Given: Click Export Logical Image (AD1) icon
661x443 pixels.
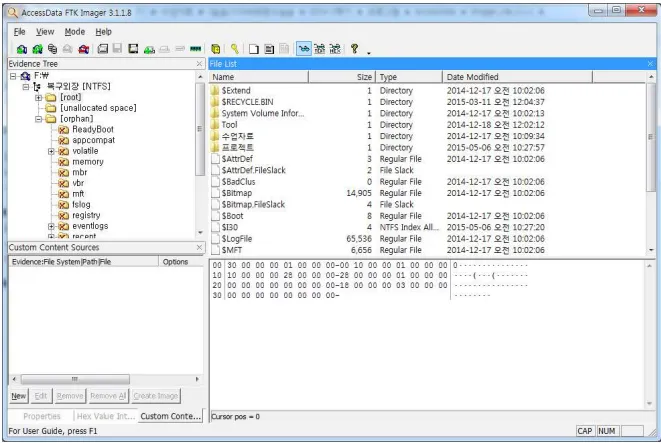Looking at the screenshot, I should tap(133, 49).
